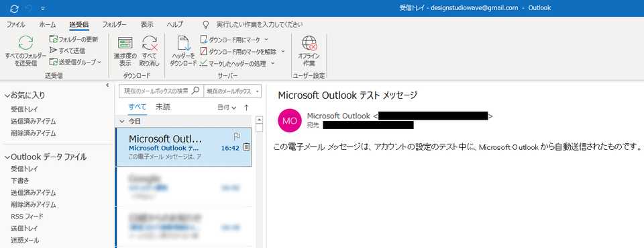Select 送信済みアイテム under Outlook データ ファイル
The image size is (644, 248).
point(34,192)
